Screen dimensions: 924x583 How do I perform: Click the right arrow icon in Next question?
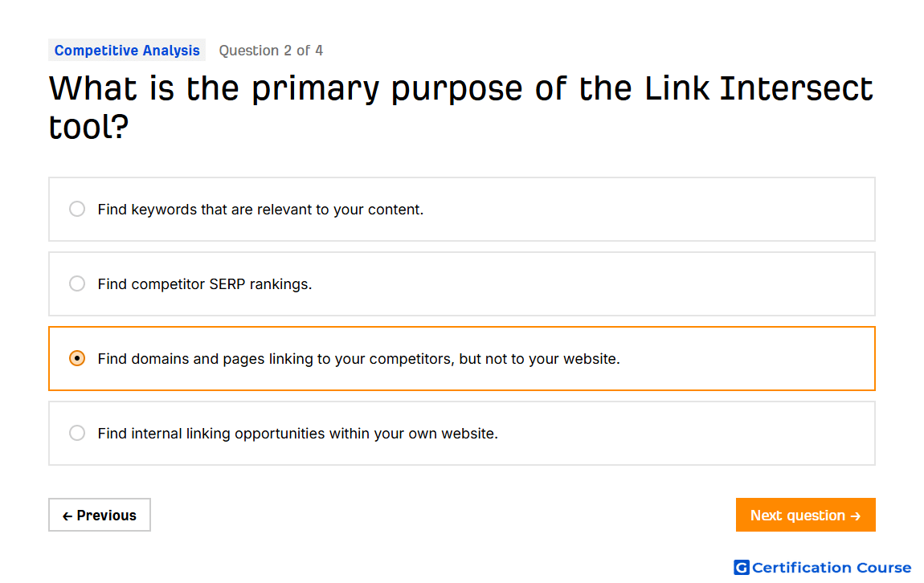click(856, 516)
